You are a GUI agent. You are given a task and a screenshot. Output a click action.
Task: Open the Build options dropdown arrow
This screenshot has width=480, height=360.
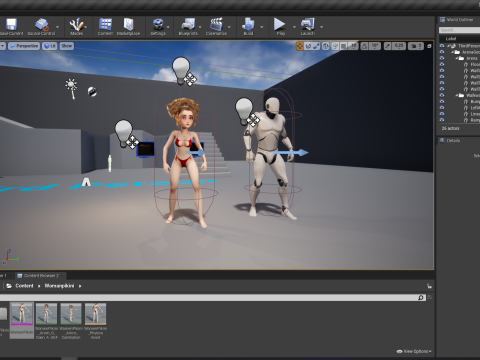point(262,27)
